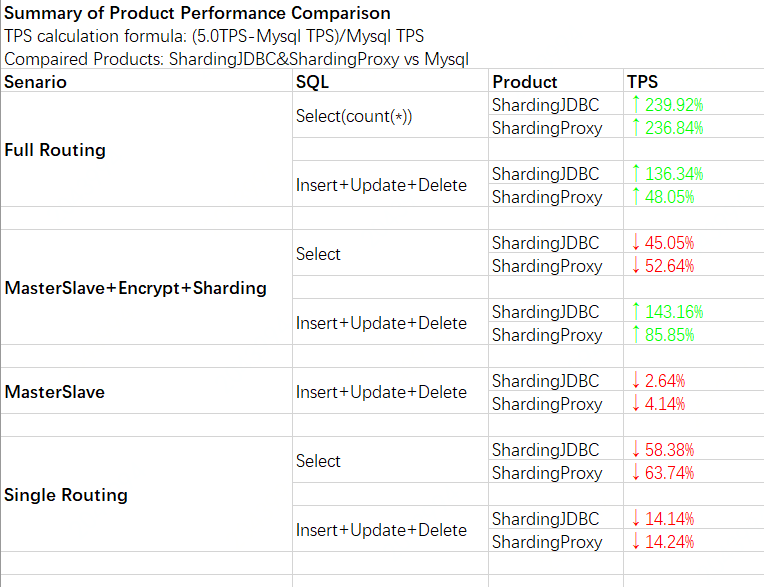Click the red down arrow beside 63.74%

[635, 473]
